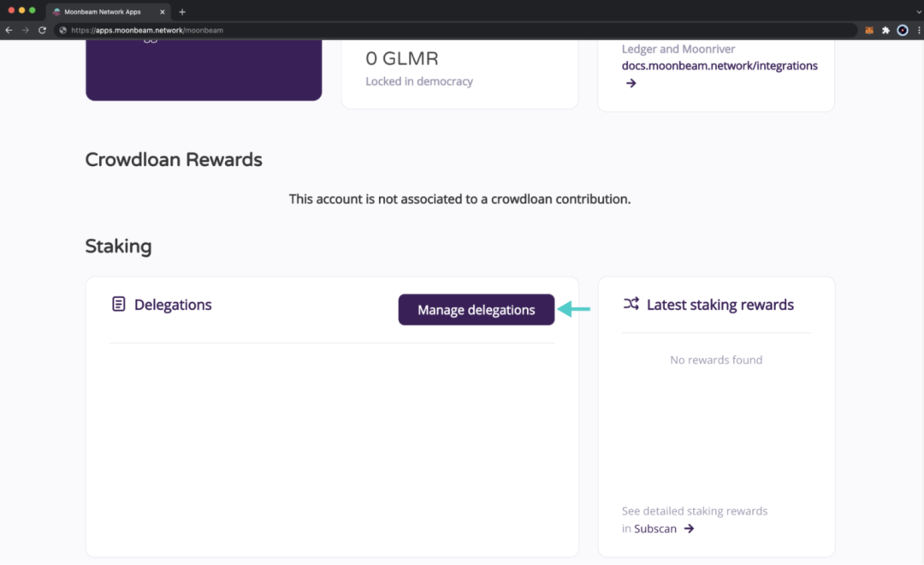Click the site info icon in address bar
Image resolution: width=924 pixels, height=565 pixels.
click(62, 30)
